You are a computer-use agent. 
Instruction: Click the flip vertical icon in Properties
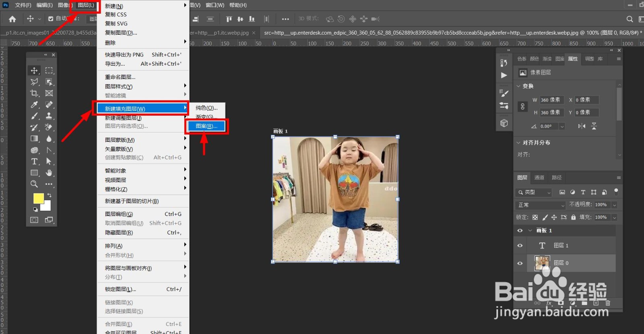(x=594, y=126)
